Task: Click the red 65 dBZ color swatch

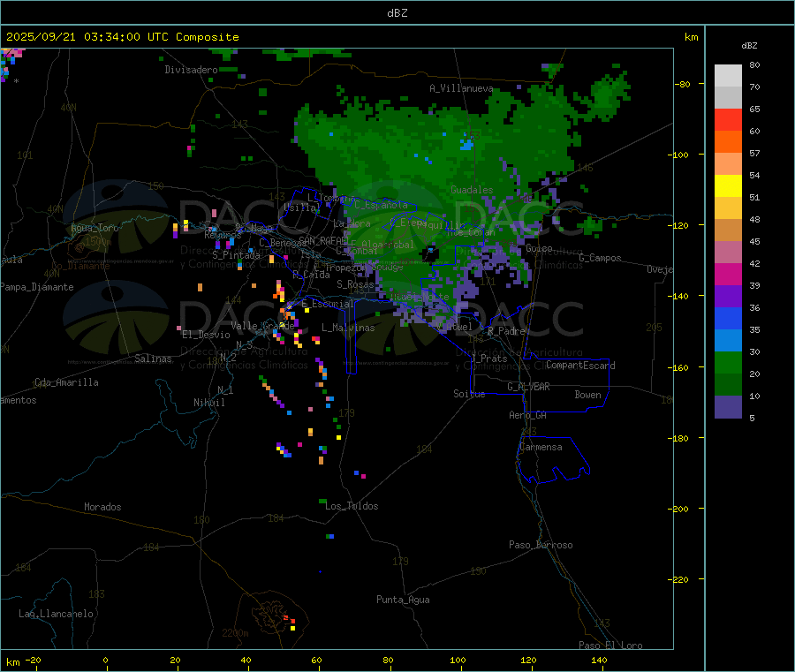Action: 728,119
